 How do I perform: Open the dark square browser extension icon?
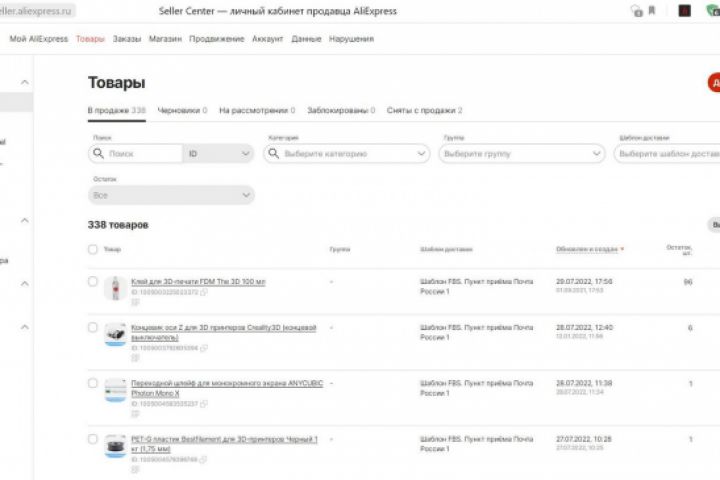tap(685, 11)
